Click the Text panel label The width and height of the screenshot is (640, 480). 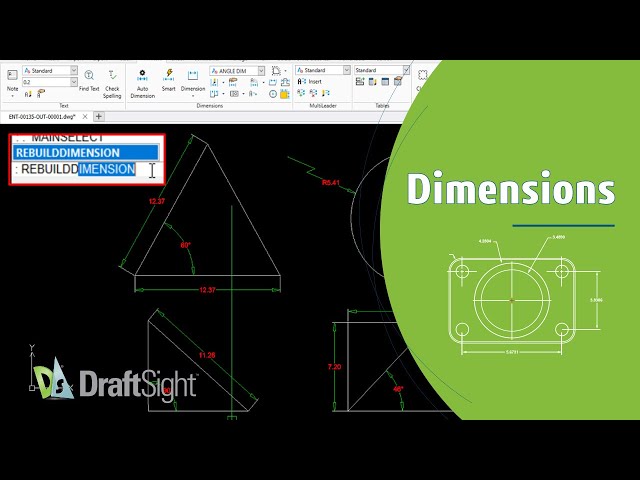64,106
